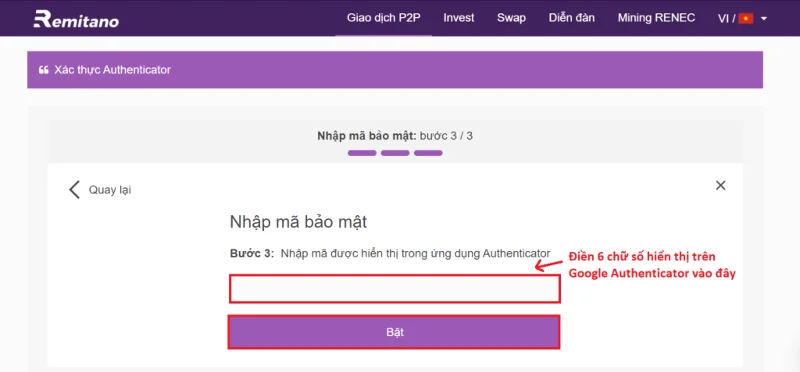Image resolution: width=800 pixels, height=372 pixels.
Task: Close the security code dialog
Action: tap(720, 185)
